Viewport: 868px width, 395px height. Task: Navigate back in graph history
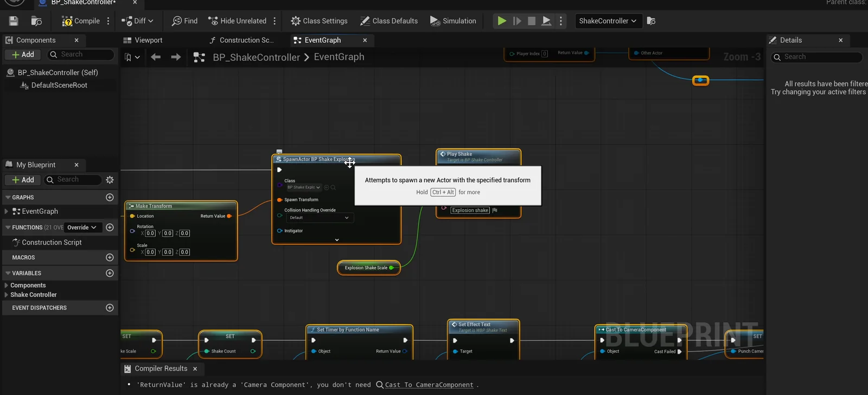pyautogui.click(x=156, y=57)
